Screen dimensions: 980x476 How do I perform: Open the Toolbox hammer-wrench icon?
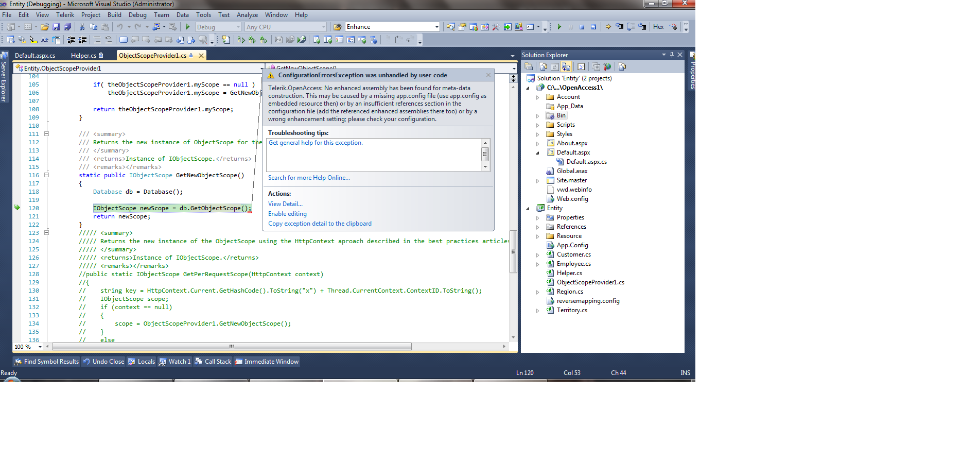tap(496, 27)
